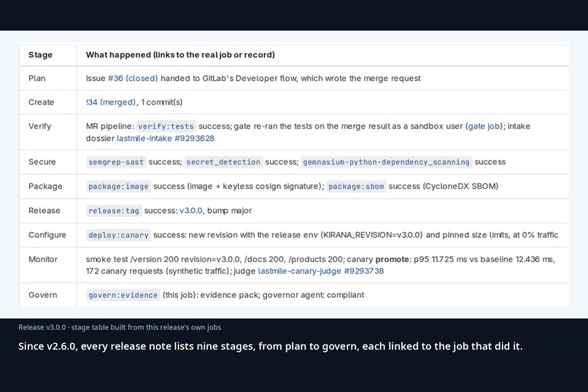588x392 pixels.
Task: Click the semgrep-sast job label
Action: click(x=116, y=162)
